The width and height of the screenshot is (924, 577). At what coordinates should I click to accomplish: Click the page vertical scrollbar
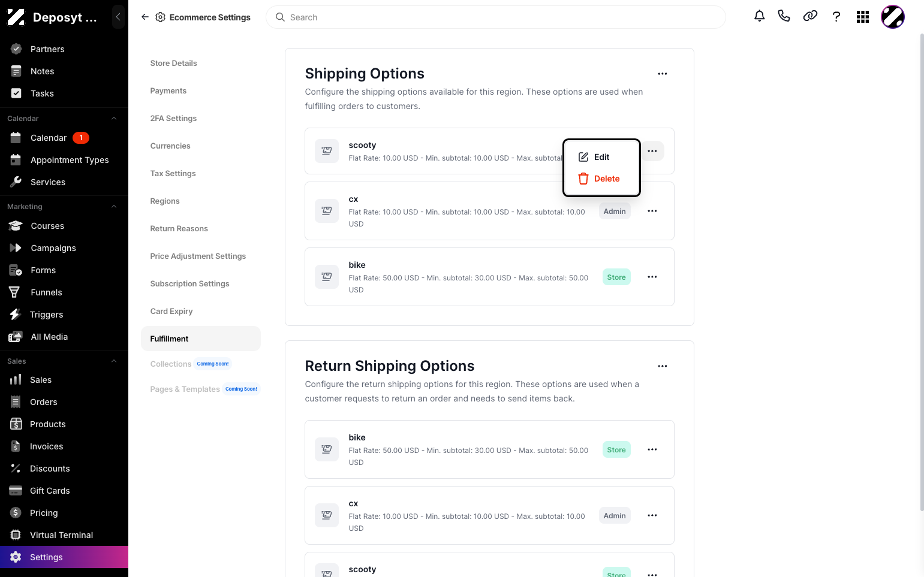point(922,273)
